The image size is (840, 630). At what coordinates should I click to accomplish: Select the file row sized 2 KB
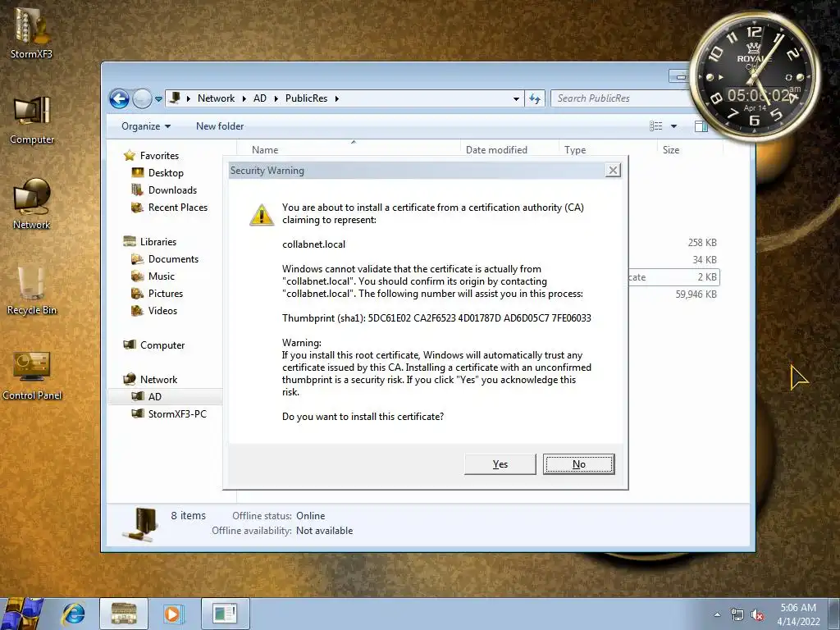674,277
